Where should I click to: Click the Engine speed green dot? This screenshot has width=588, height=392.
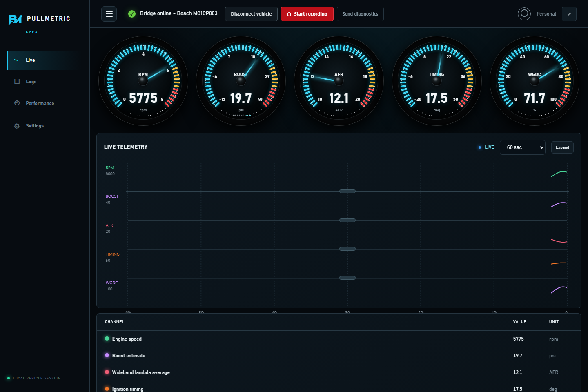(x=107, y=339)
